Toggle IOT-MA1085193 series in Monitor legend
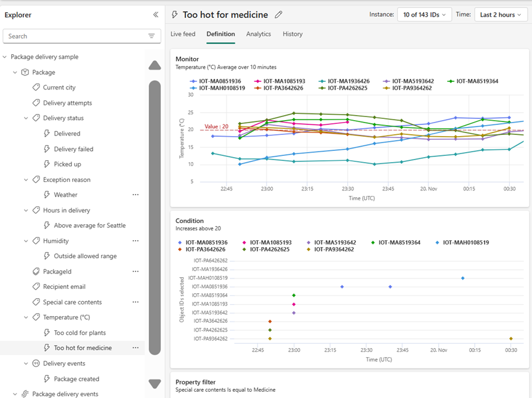532x398 pixels. (280, 81)
